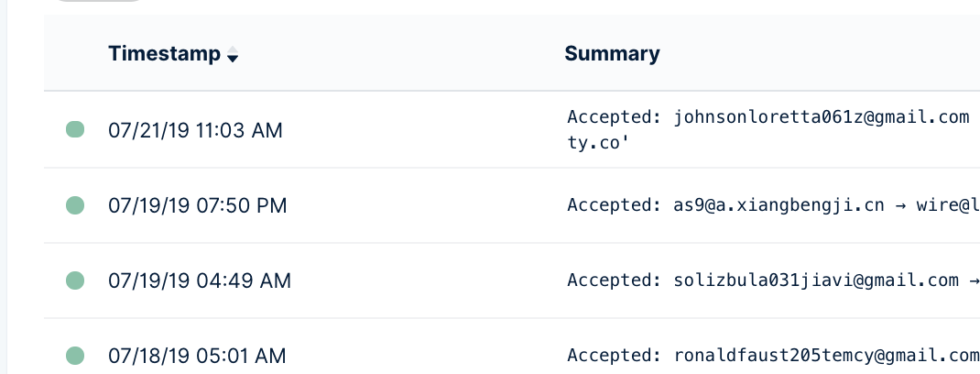Click the solizbula031jiavi@gmail.com address
The width and height of the screenshot is (980, 374).
tap(816, 280)
